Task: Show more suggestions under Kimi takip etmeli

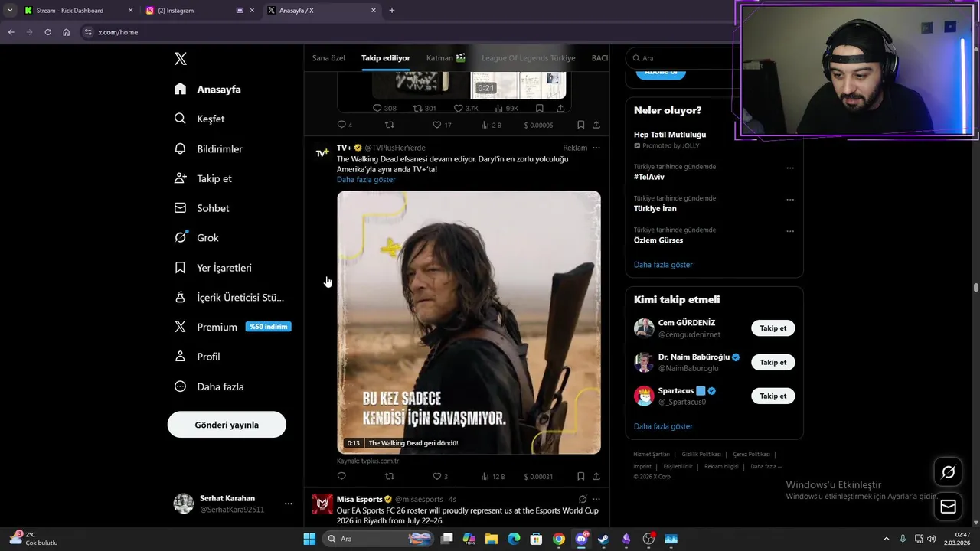Action: click(663, 426)
